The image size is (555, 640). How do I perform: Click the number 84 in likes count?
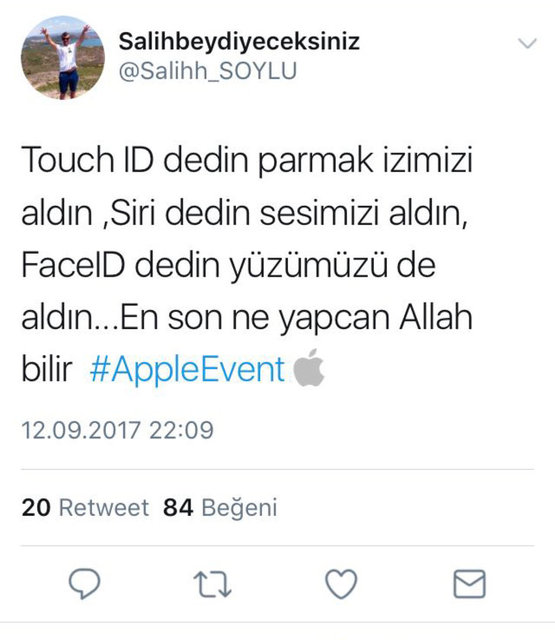178,507
